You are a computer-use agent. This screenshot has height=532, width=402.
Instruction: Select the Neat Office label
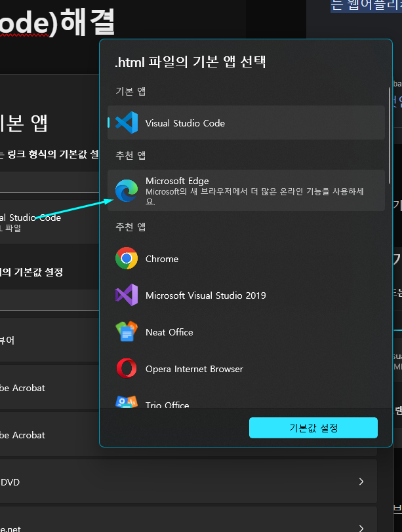tap(169, 332)
